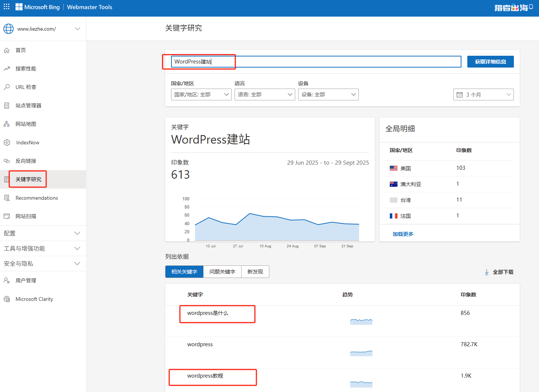
Task: Open Microsoft Clarity from the sidebar
Action: [34, 299]
